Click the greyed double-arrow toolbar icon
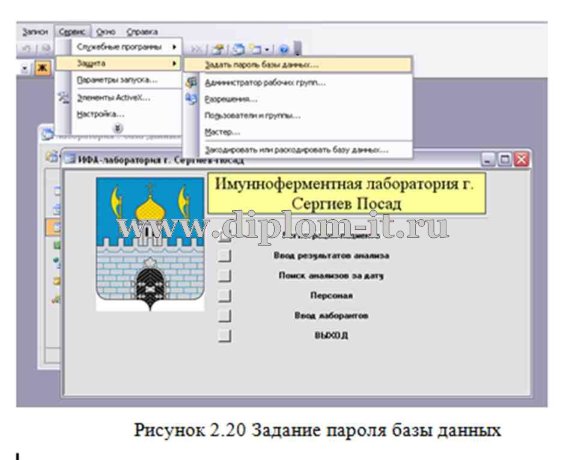Screen dimensions: 569x460 coord(197,49)
